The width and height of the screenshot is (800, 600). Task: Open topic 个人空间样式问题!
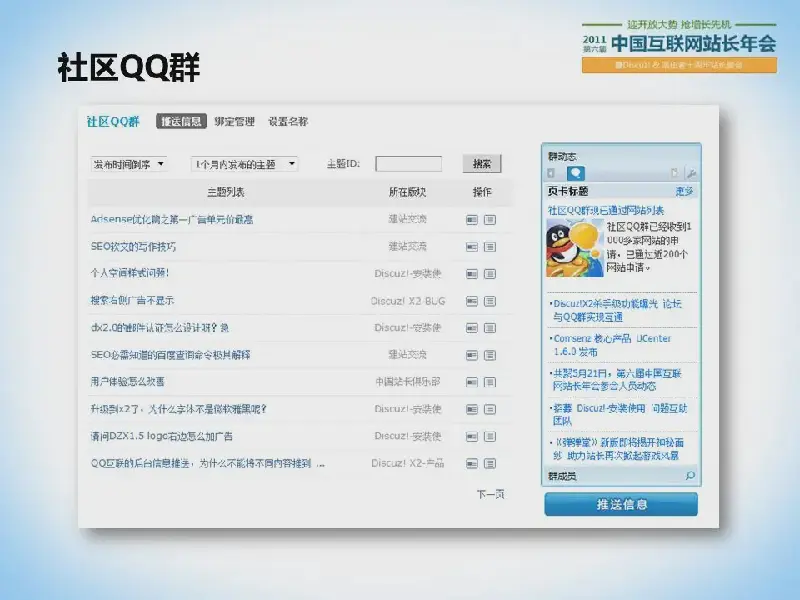point(130,273)
